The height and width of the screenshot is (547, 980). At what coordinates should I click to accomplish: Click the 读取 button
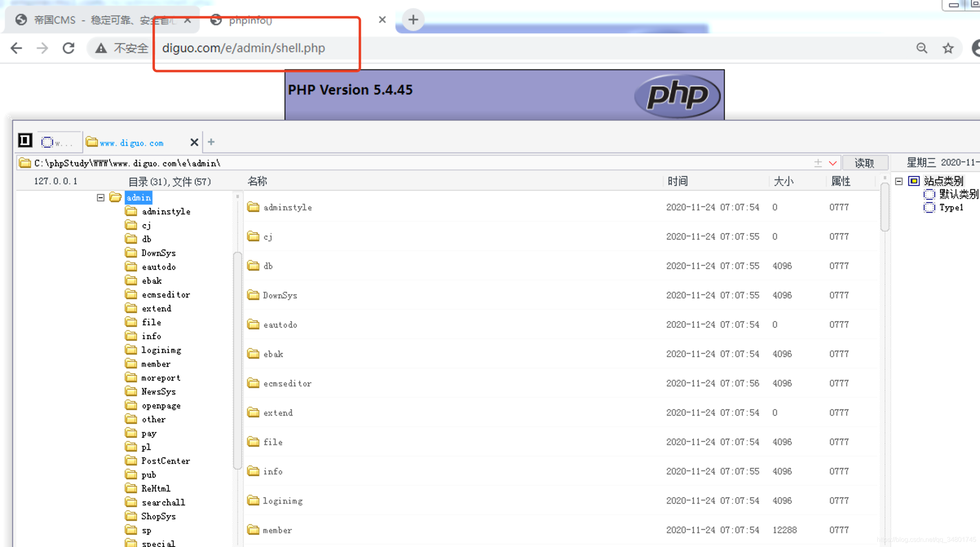[864, 163]
